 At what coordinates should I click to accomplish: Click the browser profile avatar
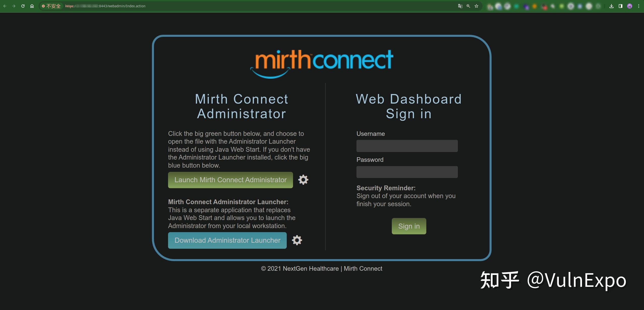(x=629, y=6)
